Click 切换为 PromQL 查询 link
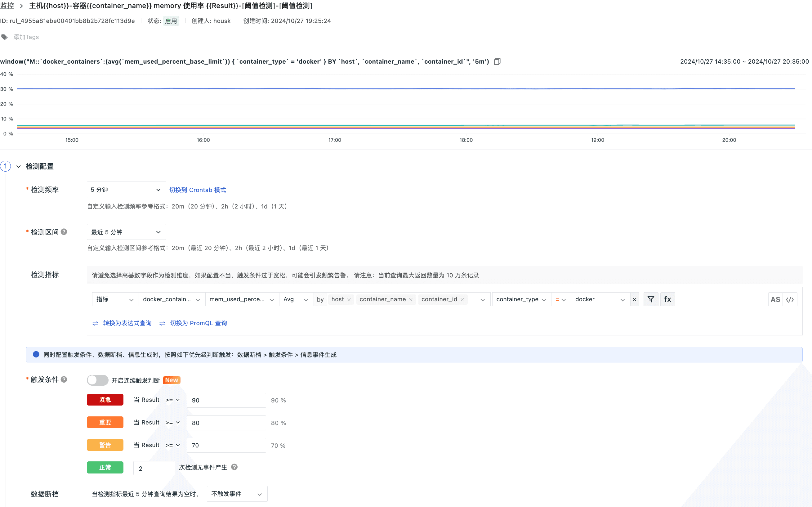The width and height of the screenshot is (812, 507). (x=198, y=323)
